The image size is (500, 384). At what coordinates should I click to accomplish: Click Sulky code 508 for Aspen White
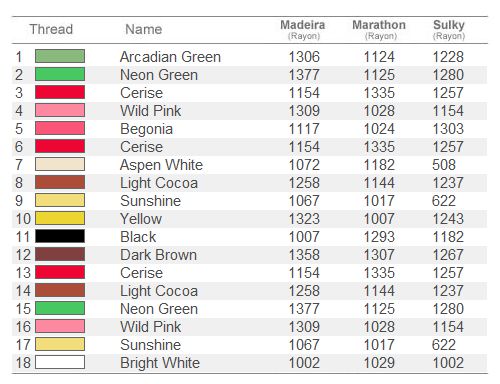[x=444, y=165]
